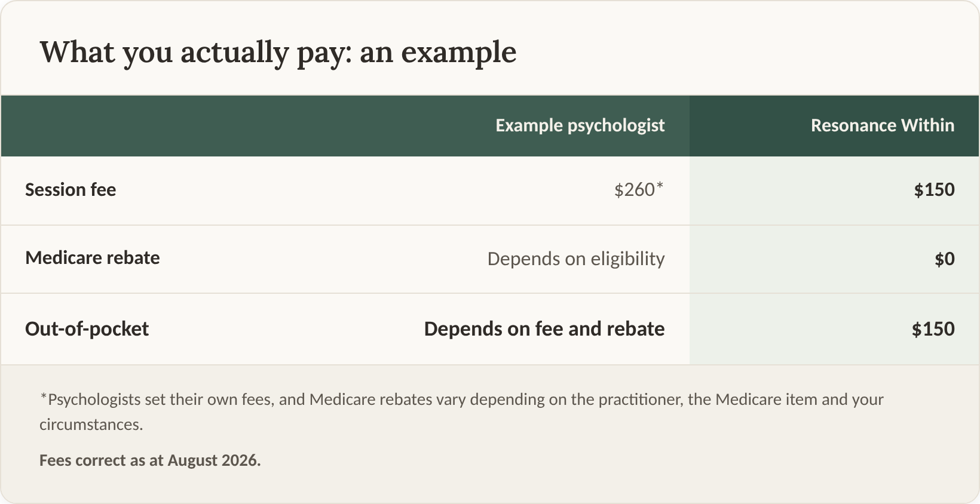Click the 'Depends on fee and rebate' cell

tap(544, 329)
